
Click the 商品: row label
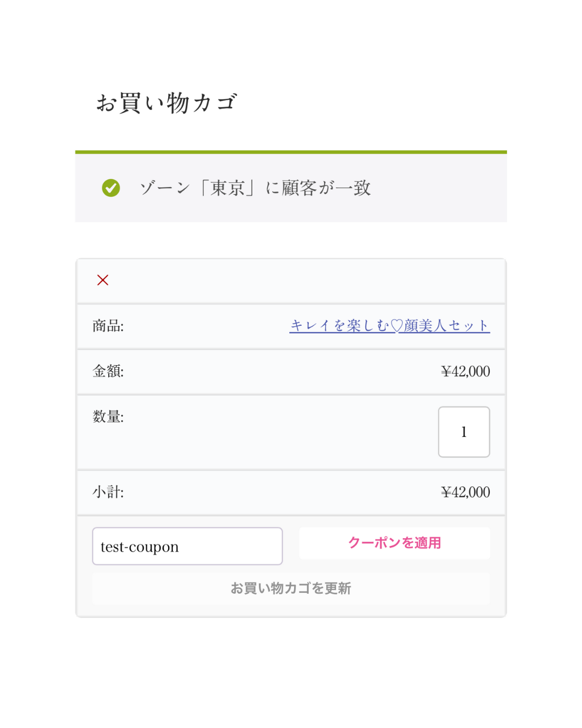[108, 326]
